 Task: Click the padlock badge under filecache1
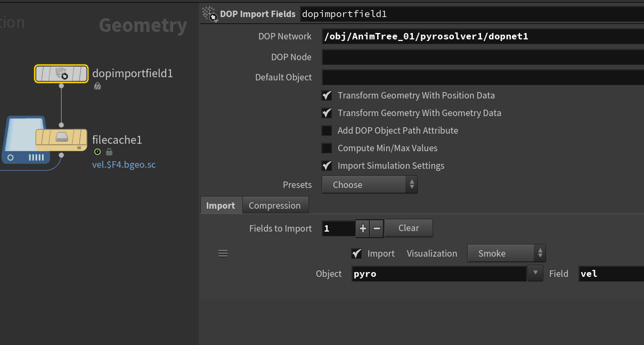[109, 152]
